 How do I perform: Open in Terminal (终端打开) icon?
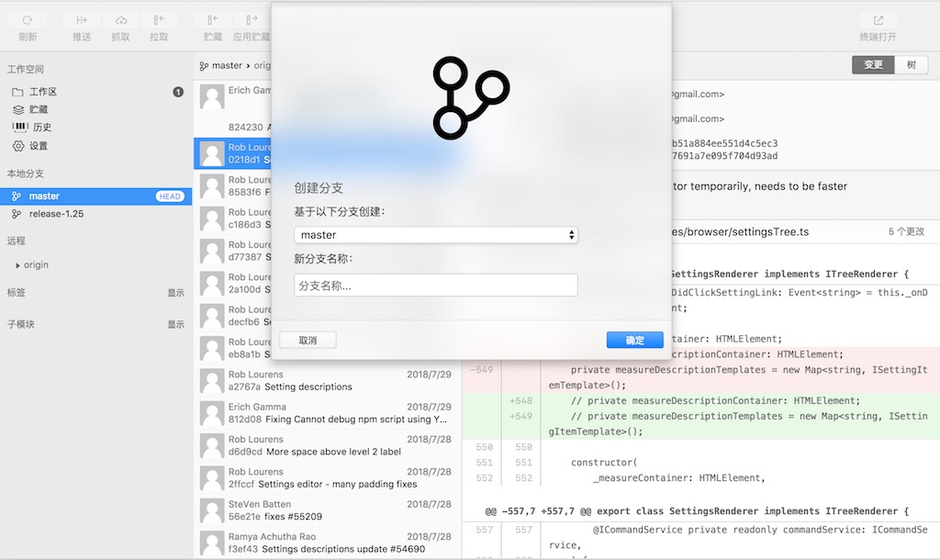tap(878, 20)
